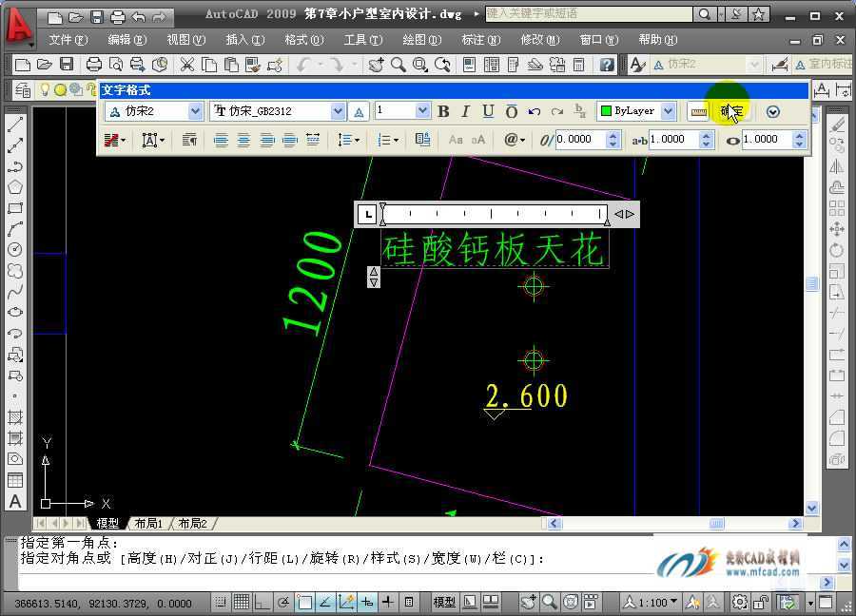Open the 仿宋_GB2312 font dropdown
Viewport: 856px width, 616px height.
[x=338, y=111]
